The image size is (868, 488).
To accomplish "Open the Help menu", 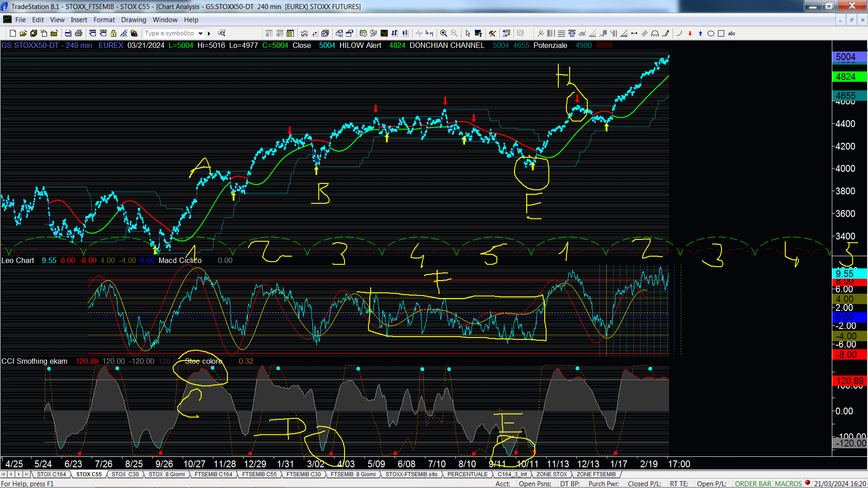I will click(x=191, y=20).
